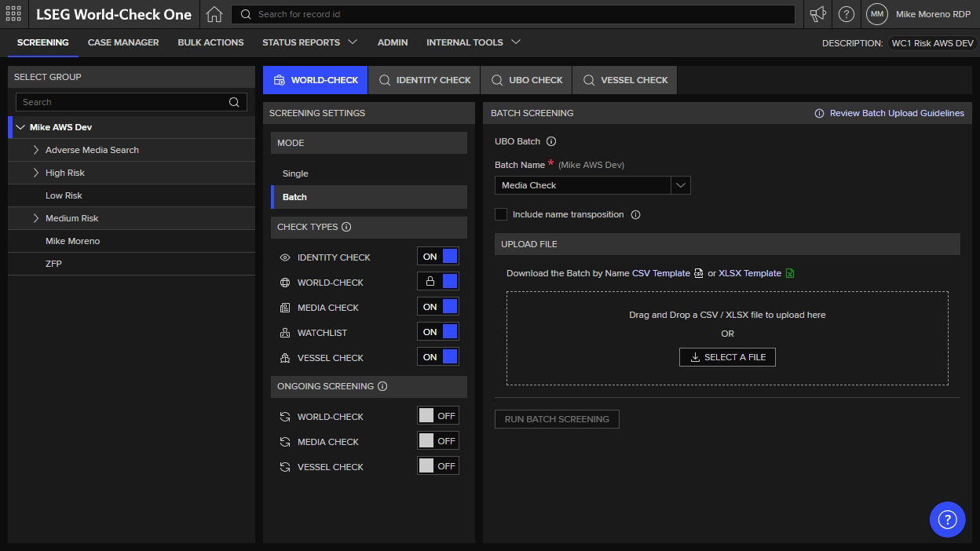This screenshot has height=551, width=980.
Task: Open the floating blue help button
Action: click(x=947, y=520)
